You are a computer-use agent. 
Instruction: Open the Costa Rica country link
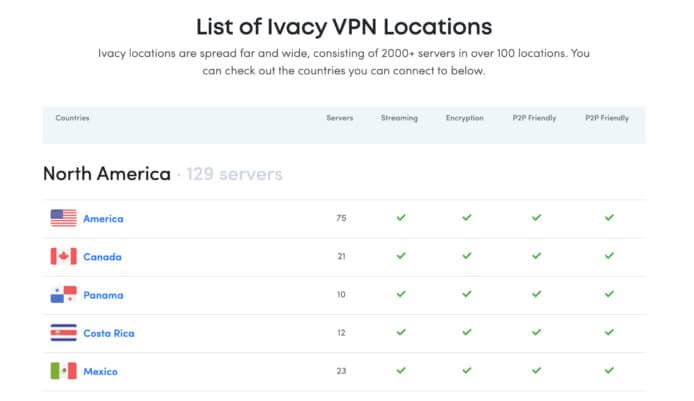(x=109, y=333)
